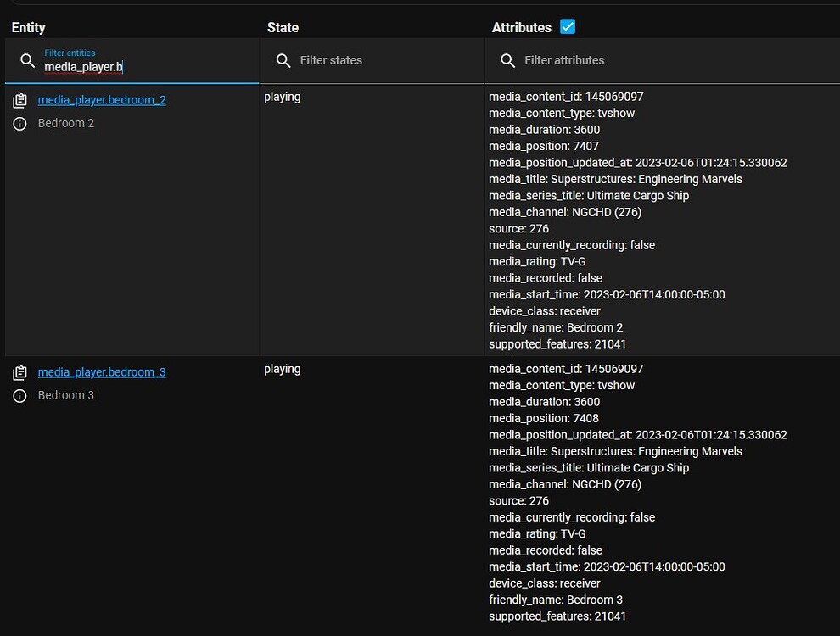Click the Entity column header
Viewport: 840px width, 636px height.
(x=28, y=27)
